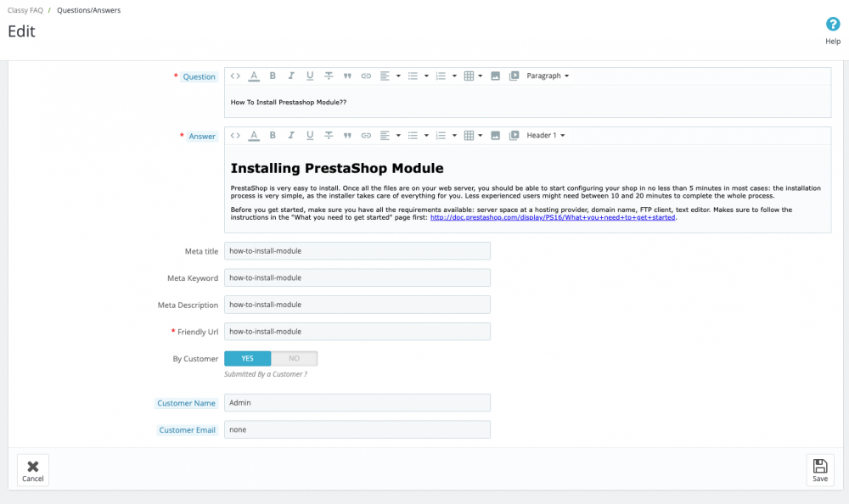Enable the YES option for By Customer
The height and width of the screenshot is (504, 849).
tap(247, 358)
